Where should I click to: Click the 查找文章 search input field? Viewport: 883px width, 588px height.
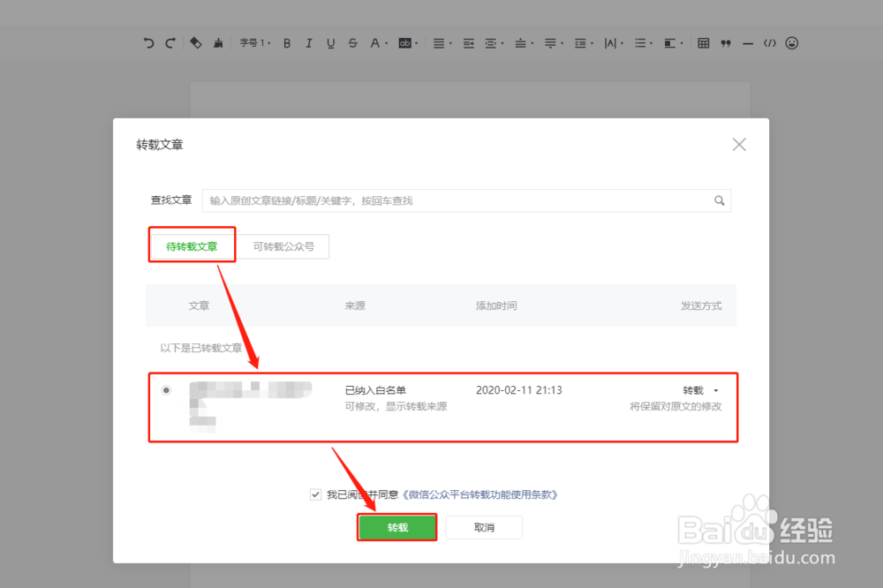click(x=466, y=200)
